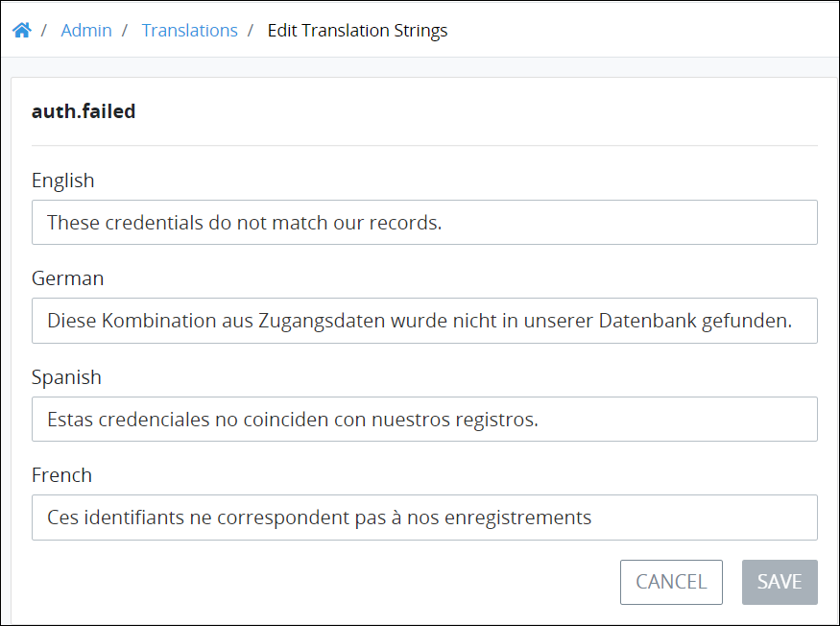Click the German field label
The height and width of the screenshot is (626, 840).
coord(67,278)
